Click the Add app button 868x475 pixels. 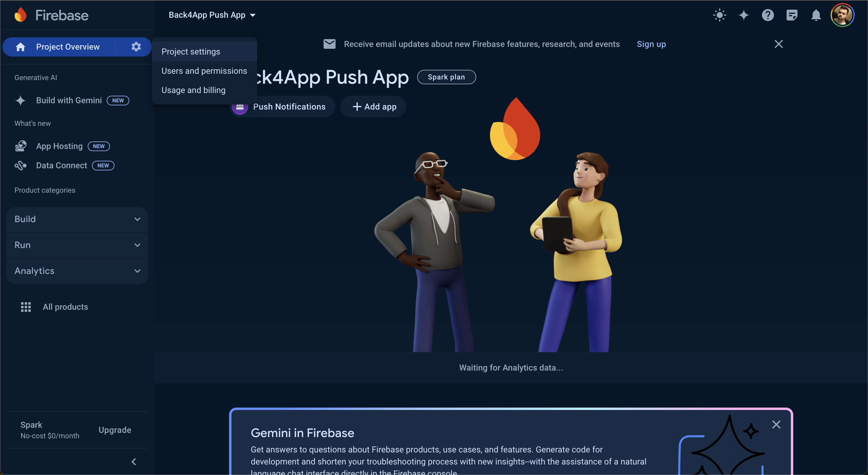[373, 107]
